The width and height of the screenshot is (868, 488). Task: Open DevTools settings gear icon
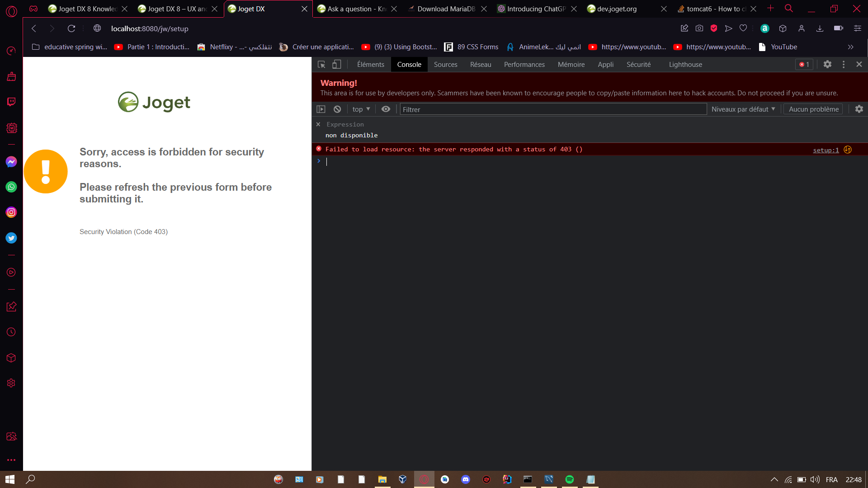pyautogui.click(x=827, y=65)
